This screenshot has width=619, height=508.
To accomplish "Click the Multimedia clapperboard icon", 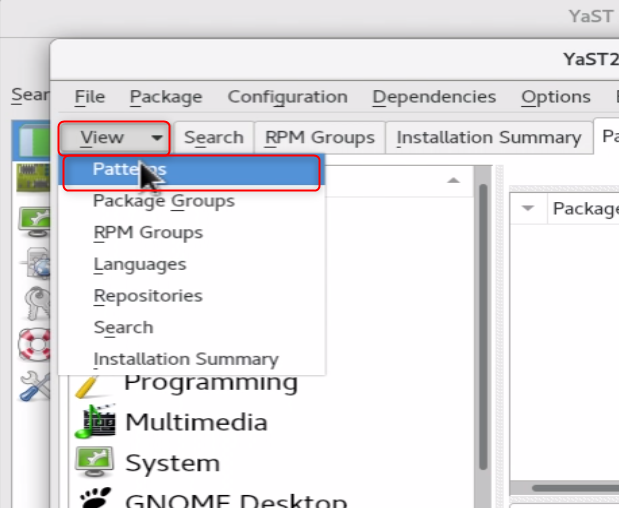I will click(x=95, y=421).
